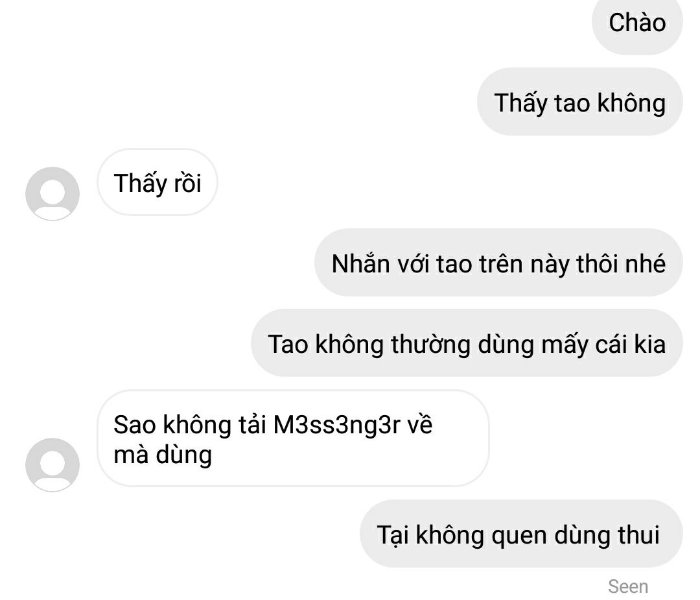Click the word "không" in "Thấy tao không"
The image size is (700, 600).
pos(632,103)
